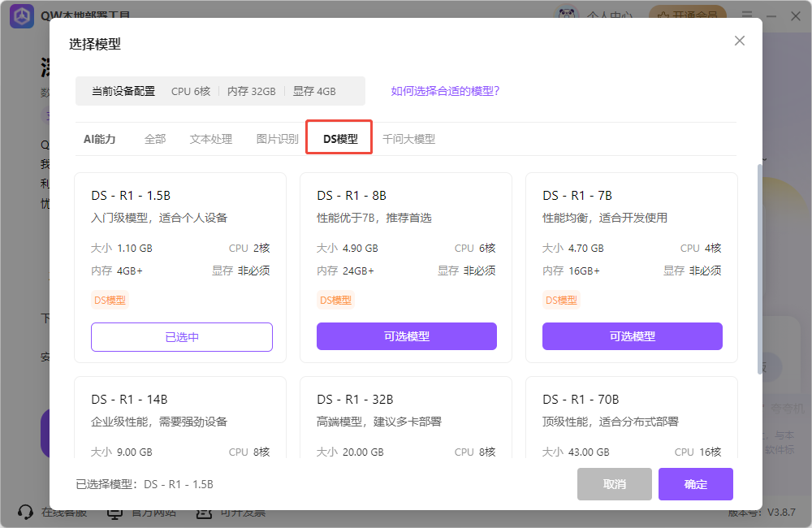
Task: Click the 大小 1.10 GB value
Action: coord(122,249)
